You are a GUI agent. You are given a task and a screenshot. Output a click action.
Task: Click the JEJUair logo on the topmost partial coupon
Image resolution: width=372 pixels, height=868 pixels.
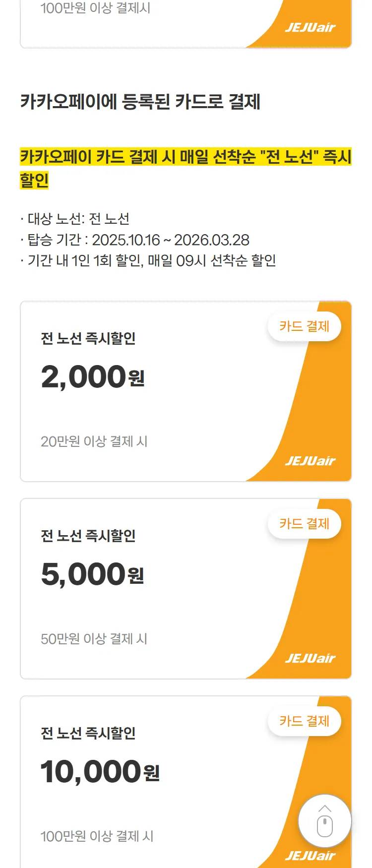tap(310, 28)
